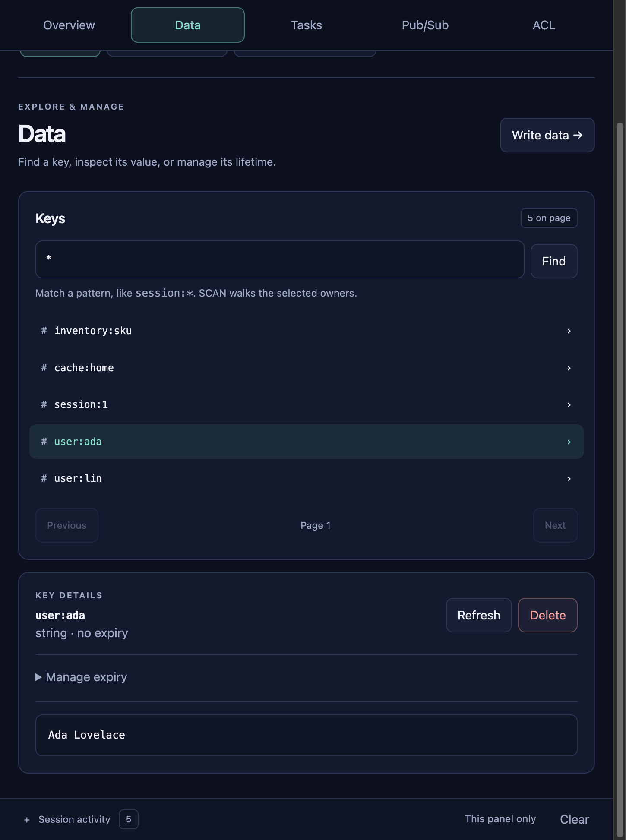This screenshot has height=840, width=626.
Task: Click the Find button
Action: coord(554,261)
